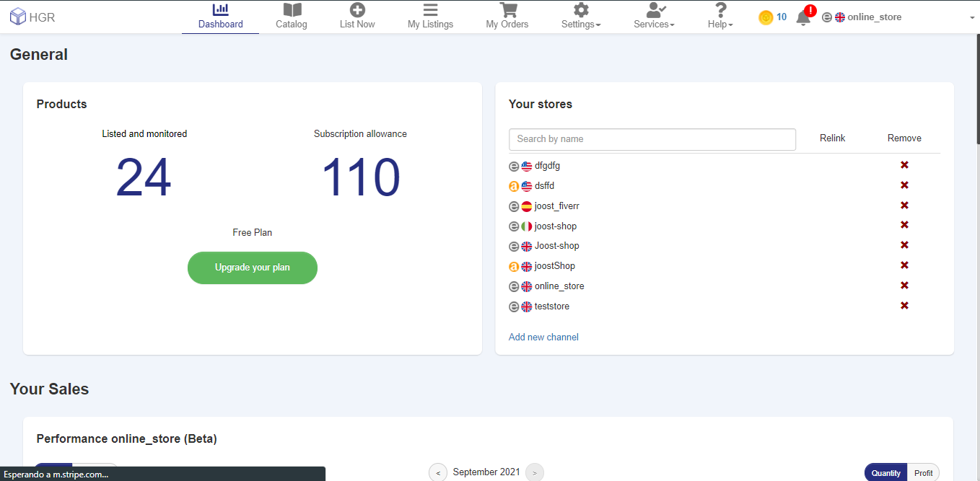The height and width of the screenshot is (481, 980).
Task: Click the Free Plan label
Action: [253, 233]
